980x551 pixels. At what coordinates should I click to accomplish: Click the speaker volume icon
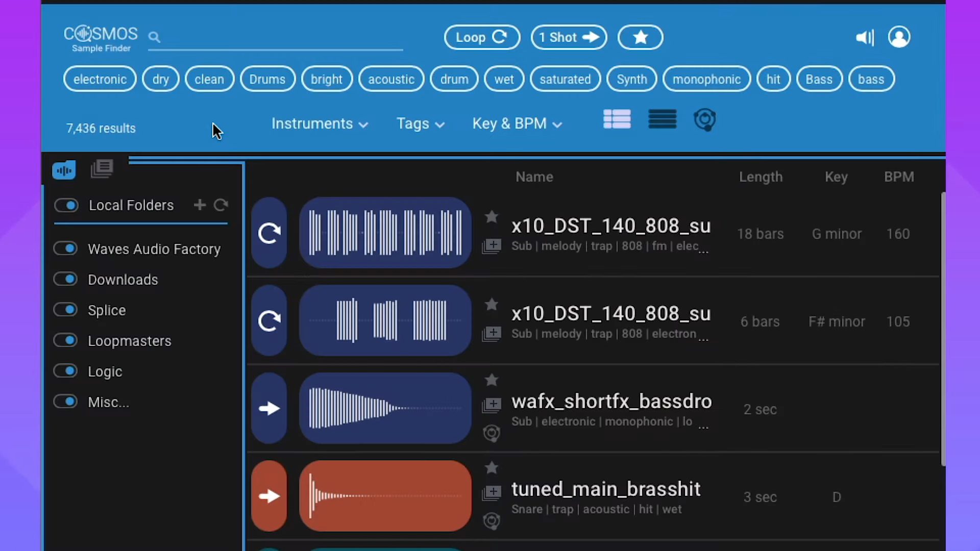tap(865, 37)
